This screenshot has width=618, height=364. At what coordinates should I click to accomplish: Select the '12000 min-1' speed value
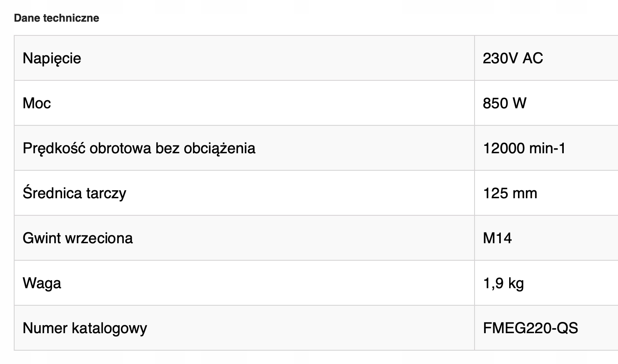tap(524, 148)
